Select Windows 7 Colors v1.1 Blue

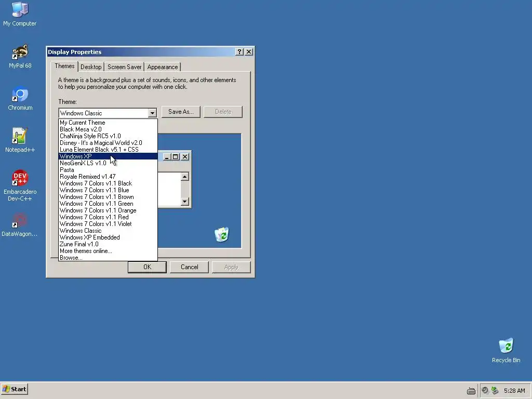pos(108,190)
